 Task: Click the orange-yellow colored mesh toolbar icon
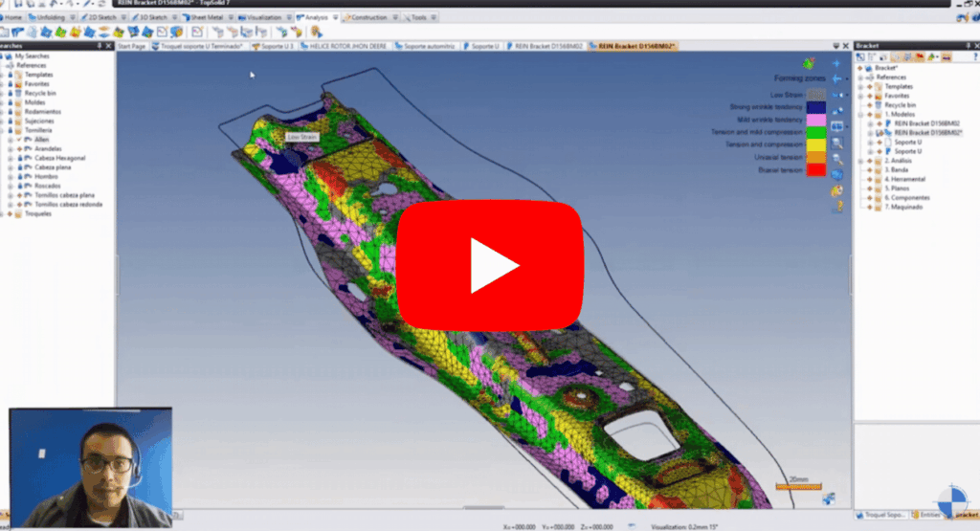[x=75, y=32]
